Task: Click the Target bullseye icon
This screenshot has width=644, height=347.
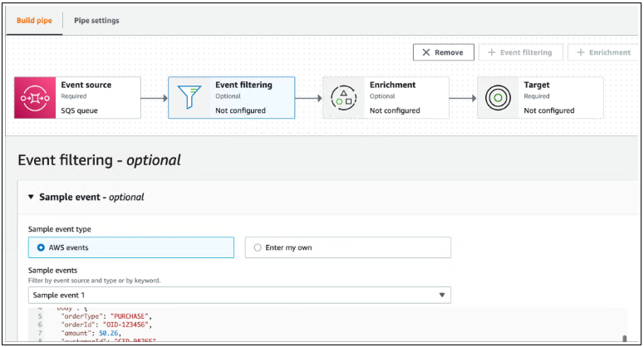Action: (x=498, y=98)
